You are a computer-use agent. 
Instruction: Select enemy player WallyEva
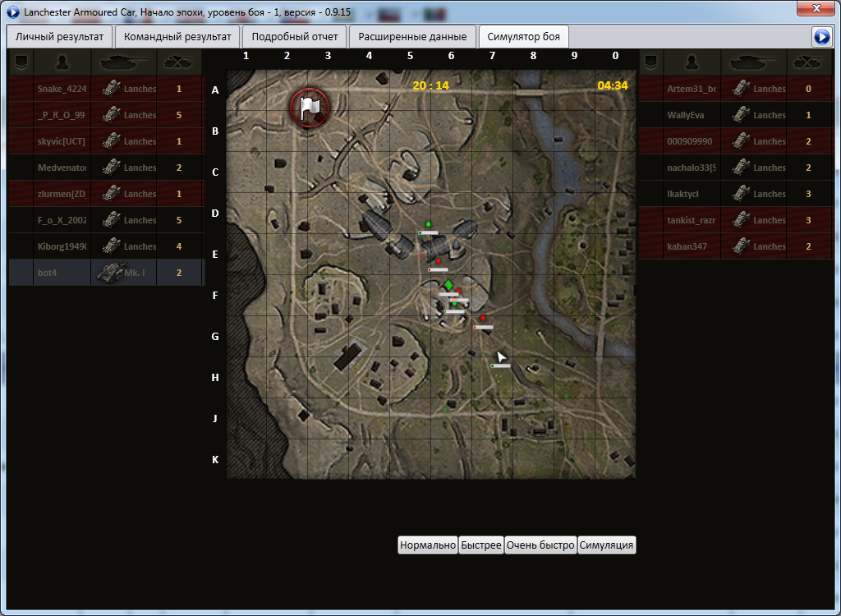[x=686, y=115]
